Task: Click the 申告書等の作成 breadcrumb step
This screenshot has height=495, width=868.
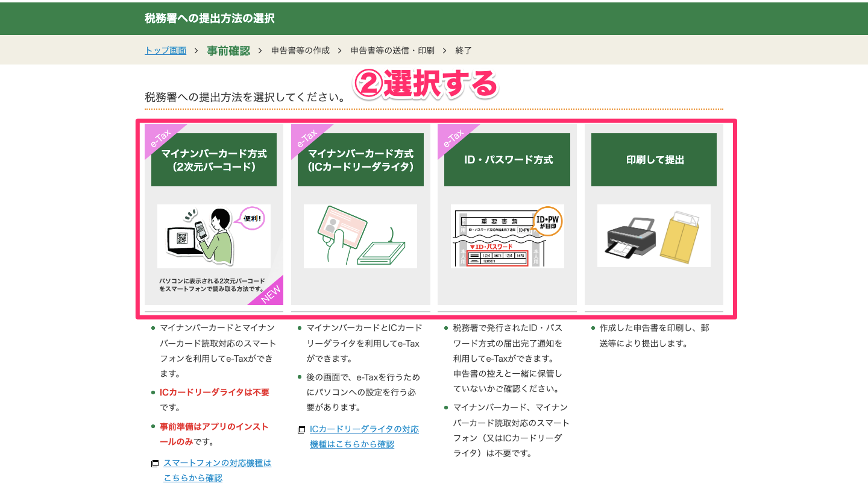Action: [301, 51]
